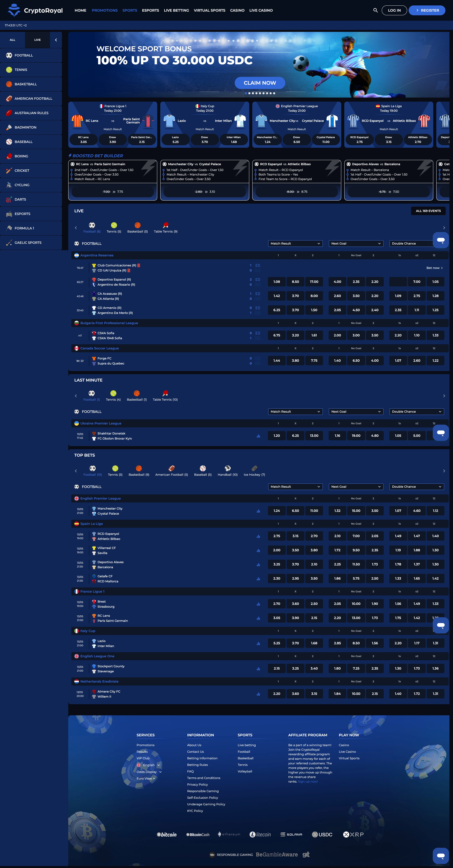Open Cycling in the sidebar
This screenshot has height=868, width=453.
pos(31,185)
